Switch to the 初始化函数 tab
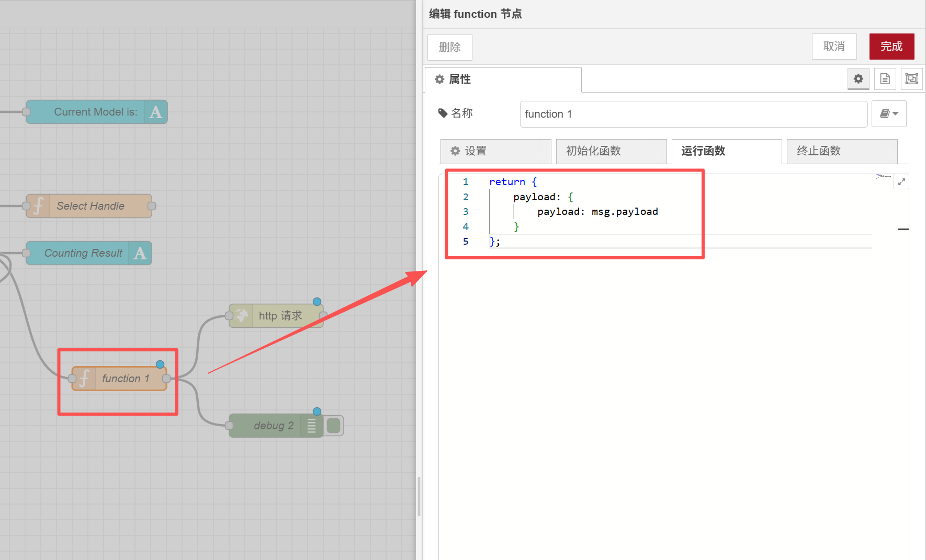 (611, 151)
